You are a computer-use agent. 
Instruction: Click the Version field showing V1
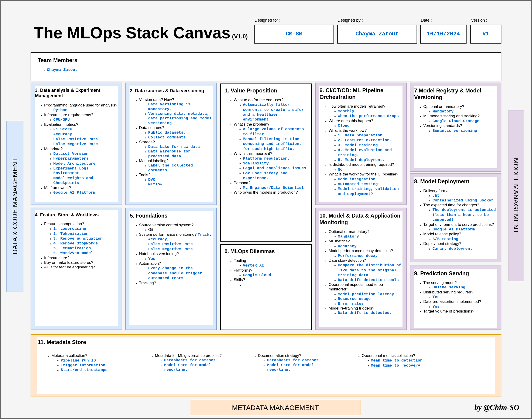pos(485,34)
